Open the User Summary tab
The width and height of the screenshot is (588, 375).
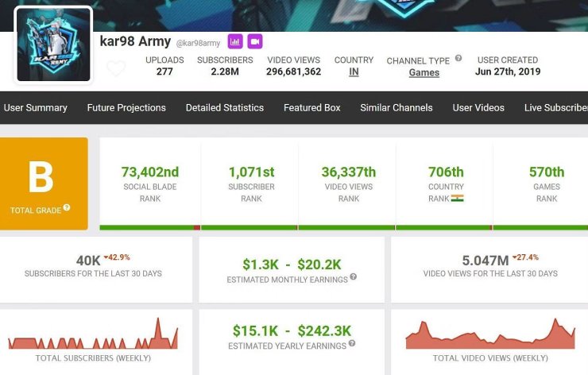click(x=36, y=107)
